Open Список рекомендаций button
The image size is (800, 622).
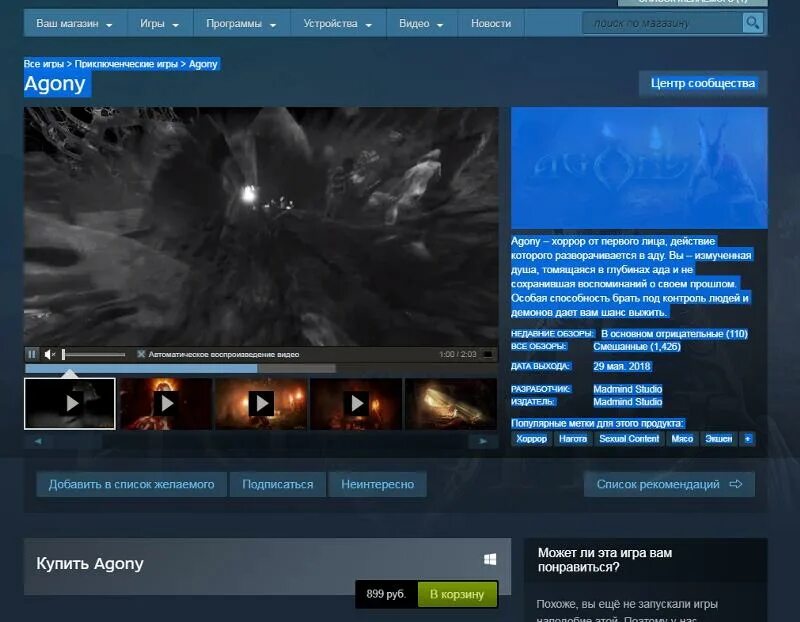pos(669,484)
